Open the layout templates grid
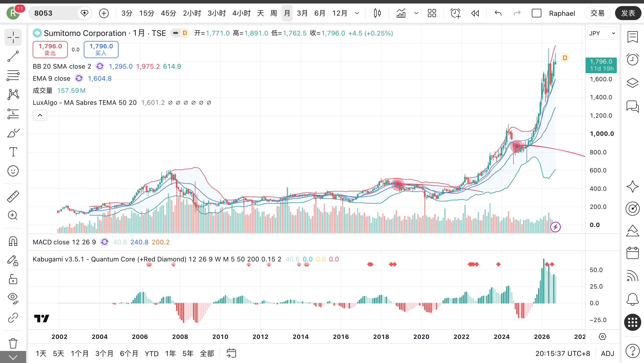 tap(432, 13)
